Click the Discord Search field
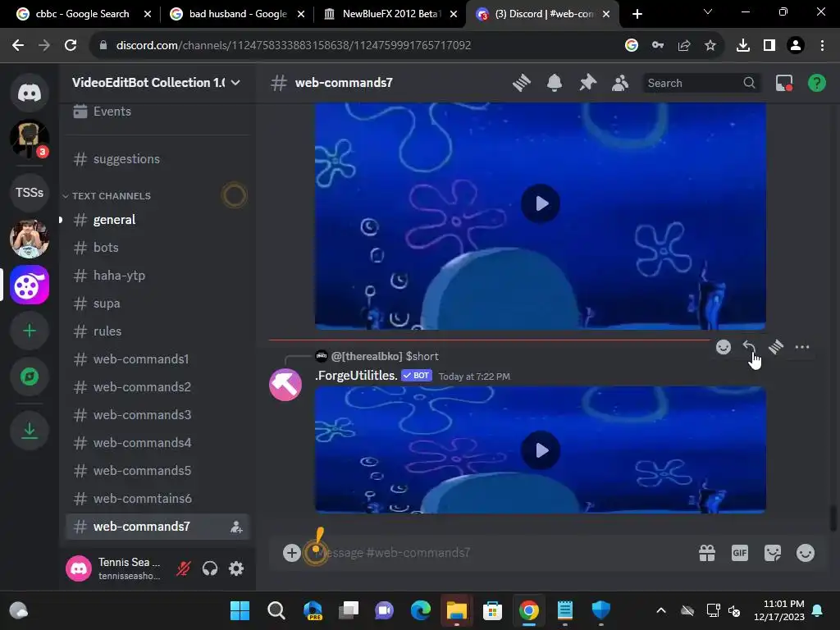 701,83
